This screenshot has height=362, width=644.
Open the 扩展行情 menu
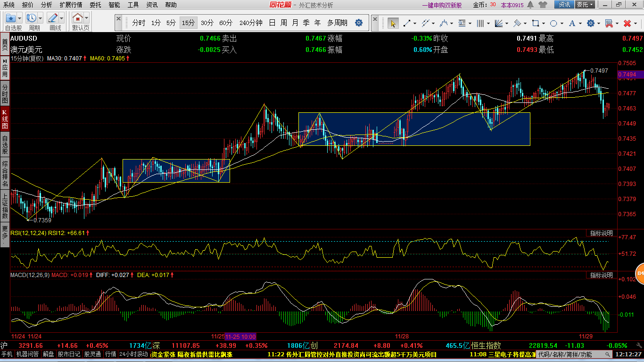[x=71, y=5]
